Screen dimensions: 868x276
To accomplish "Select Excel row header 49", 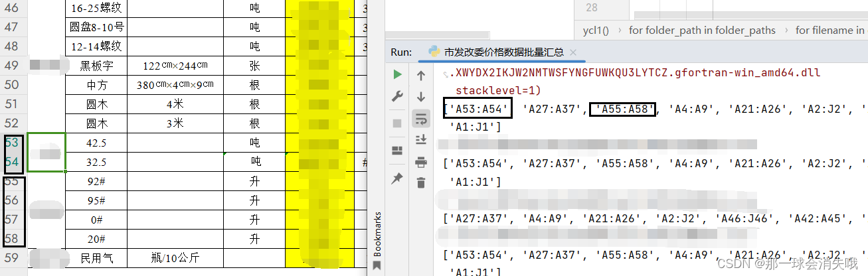I will pos(13,66).
